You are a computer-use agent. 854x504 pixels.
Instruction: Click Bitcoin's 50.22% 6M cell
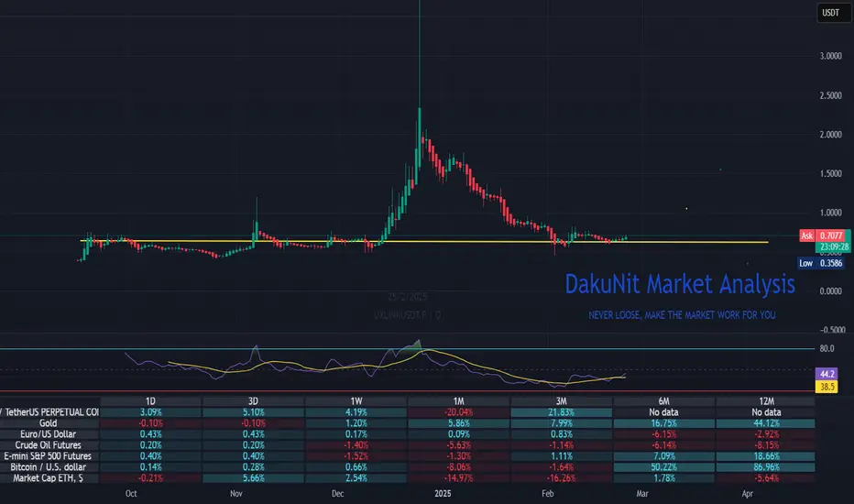coord(664,467)
